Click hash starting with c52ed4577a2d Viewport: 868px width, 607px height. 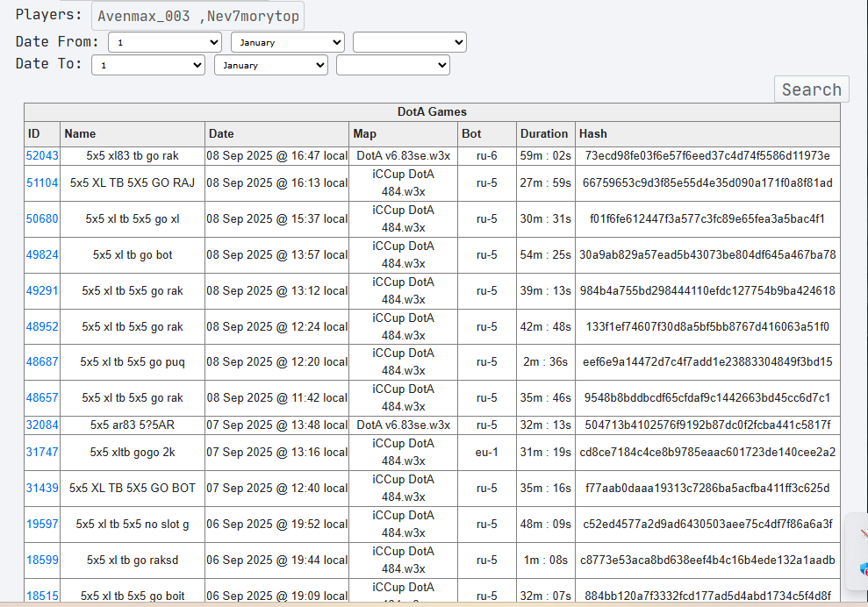(x=707, y=524)
